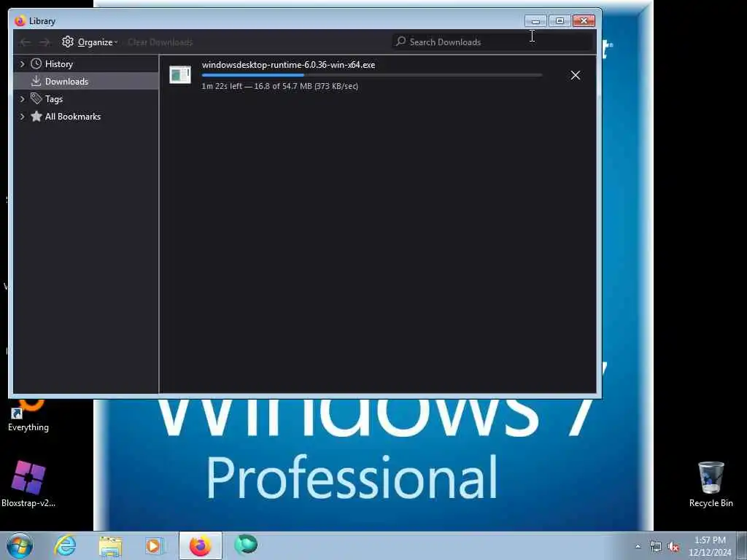The width and height of the screenshot is (747, 560).
Task: Expand the Tags tree node
Action: pyautogui.click(x=22, y=98)
